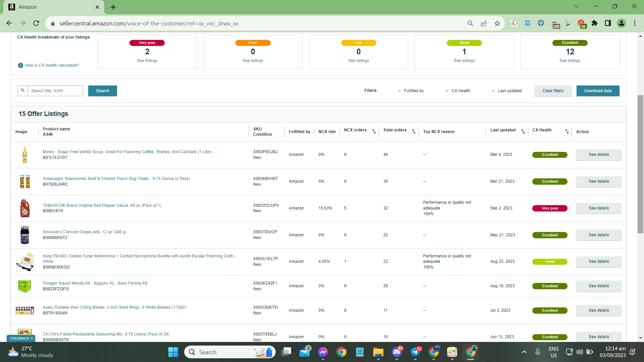This screenshot has height=362, width=644.
Task: Click the search magnifier in listings search box
Action: (x=23, y=90)
